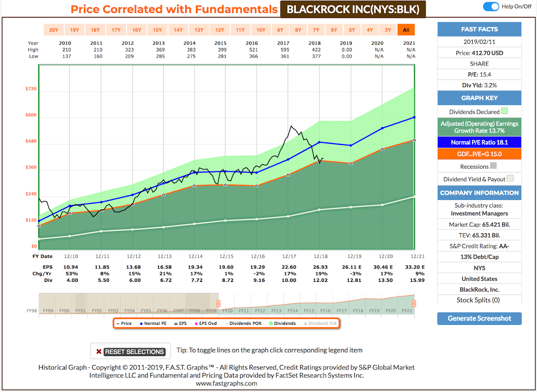Click the Price Correlated with Fundamentals heading

point(174,9)
